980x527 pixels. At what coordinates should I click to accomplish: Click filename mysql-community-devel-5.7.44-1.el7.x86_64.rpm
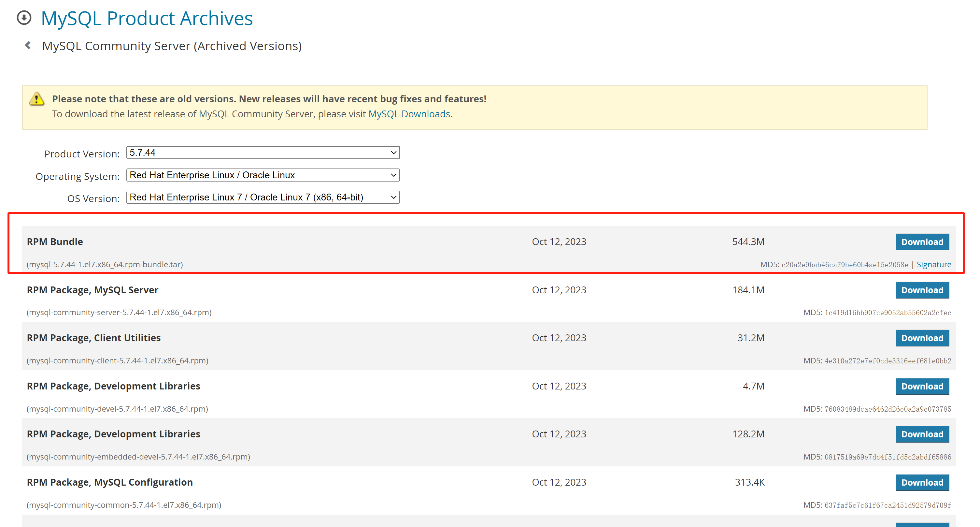tap(117, 409)
